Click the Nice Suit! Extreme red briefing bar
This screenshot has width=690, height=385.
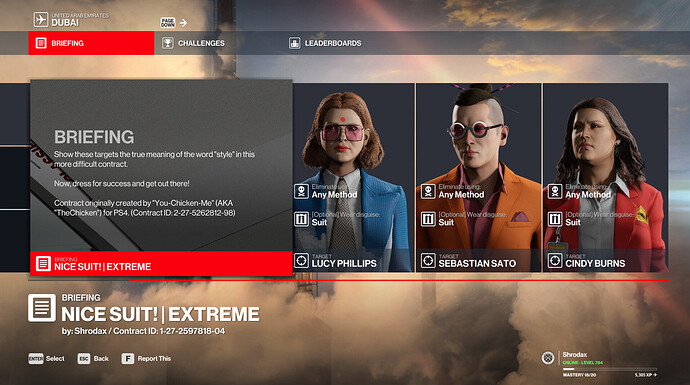coord(161,264)
